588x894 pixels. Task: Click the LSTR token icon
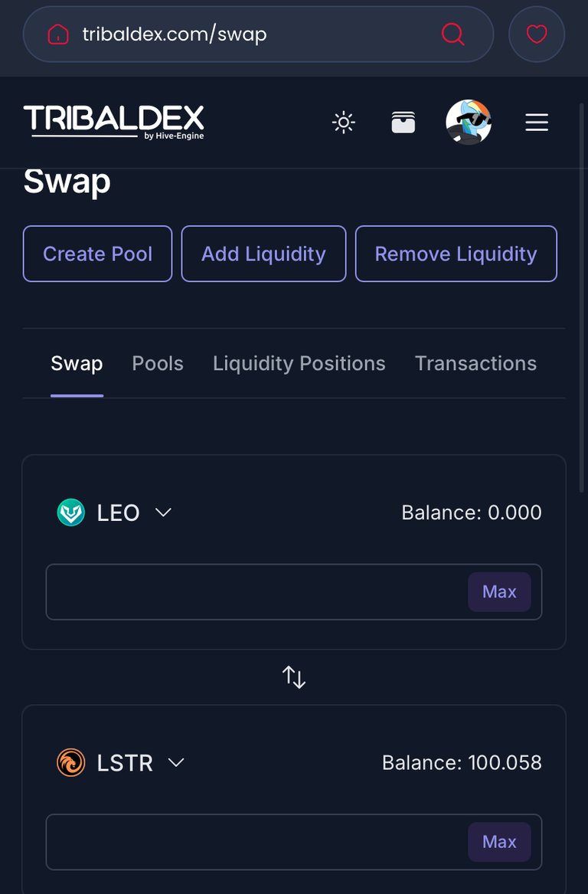pos(71,763)
